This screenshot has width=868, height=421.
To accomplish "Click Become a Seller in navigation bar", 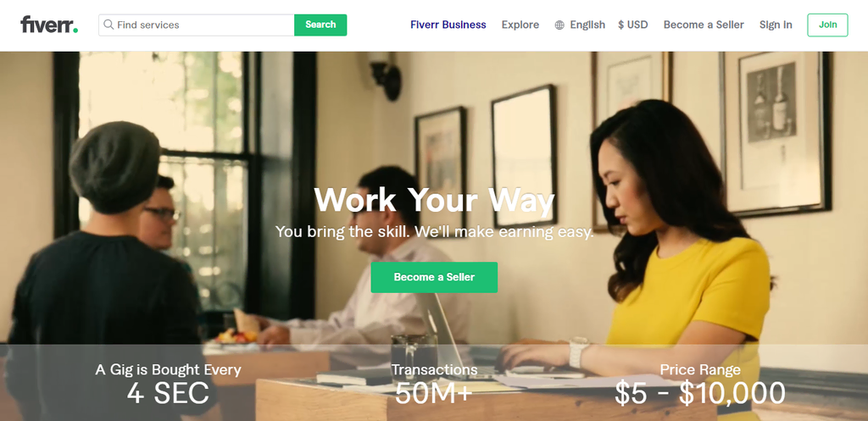I will coord(704,25).
